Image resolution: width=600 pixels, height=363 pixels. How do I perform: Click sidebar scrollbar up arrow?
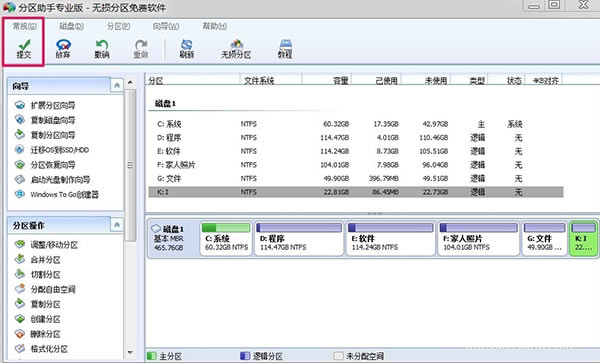tap(130, 82)
